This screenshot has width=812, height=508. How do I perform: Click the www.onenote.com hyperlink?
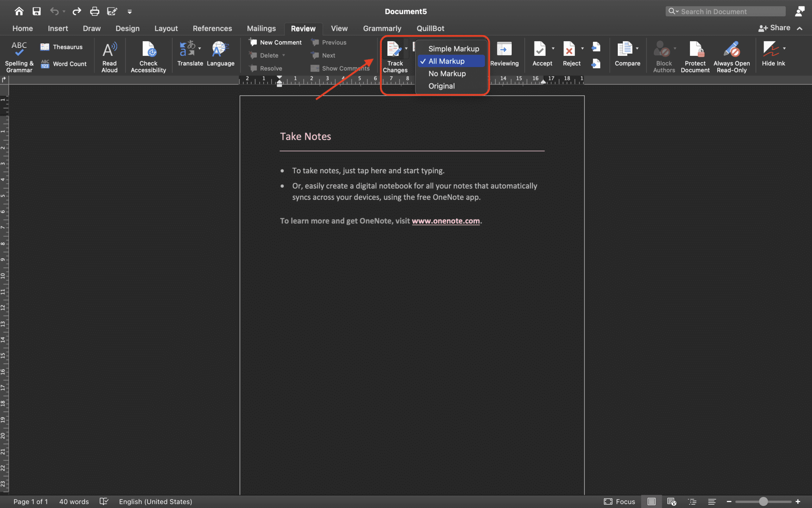(446, 221)
